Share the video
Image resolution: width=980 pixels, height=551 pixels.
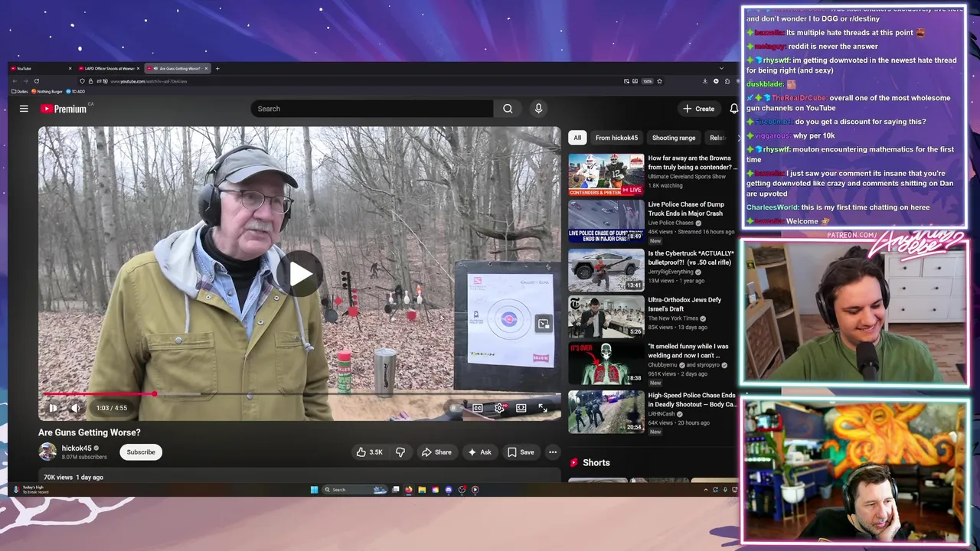coord(436,452)
